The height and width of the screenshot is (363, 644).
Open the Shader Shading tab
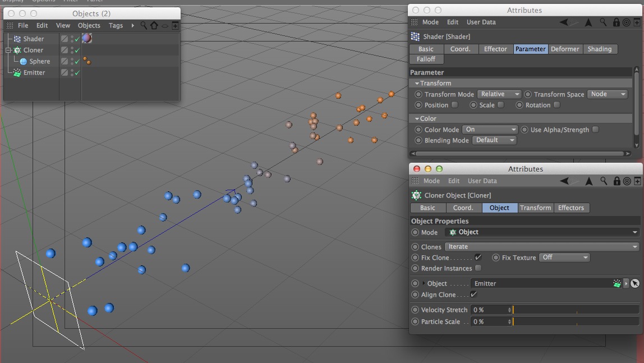point(600,49)
